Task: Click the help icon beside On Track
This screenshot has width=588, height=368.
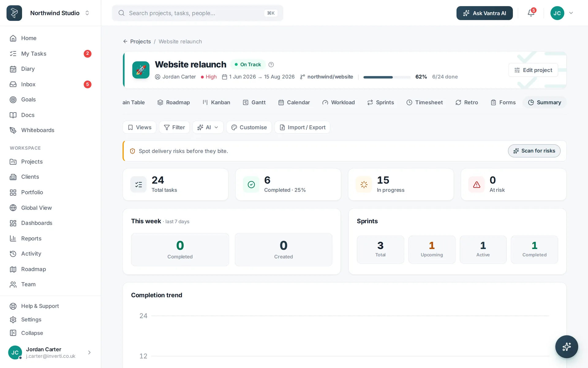Action: tap(271, 64)
